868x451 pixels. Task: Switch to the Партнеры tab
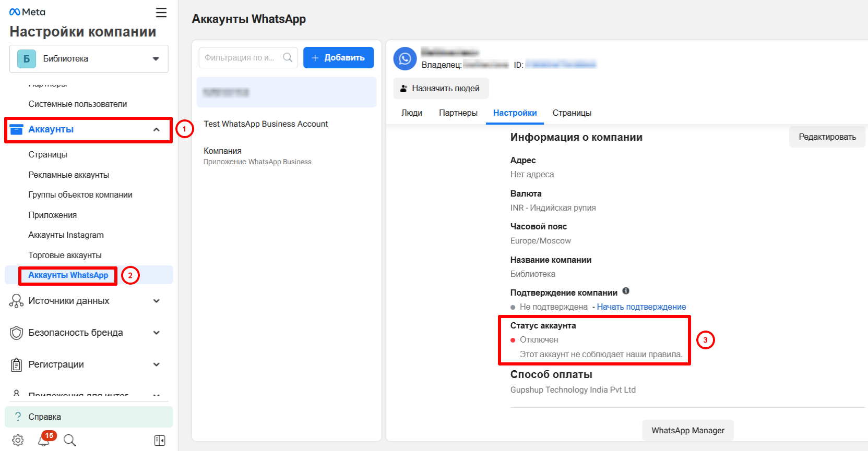tap(458, 113)
